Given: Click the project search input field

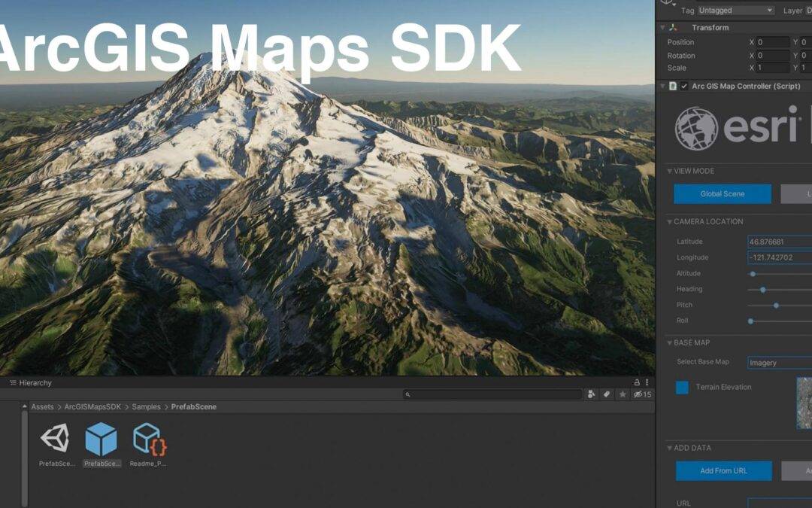Looking at the screenshot, I should click(492, 394).
